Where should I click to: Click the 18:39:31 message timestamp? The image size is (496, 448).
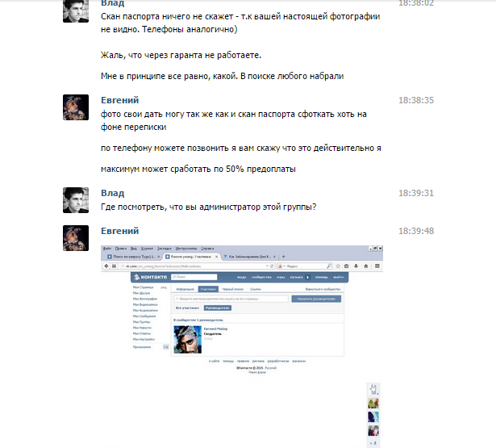click(416, 193)
